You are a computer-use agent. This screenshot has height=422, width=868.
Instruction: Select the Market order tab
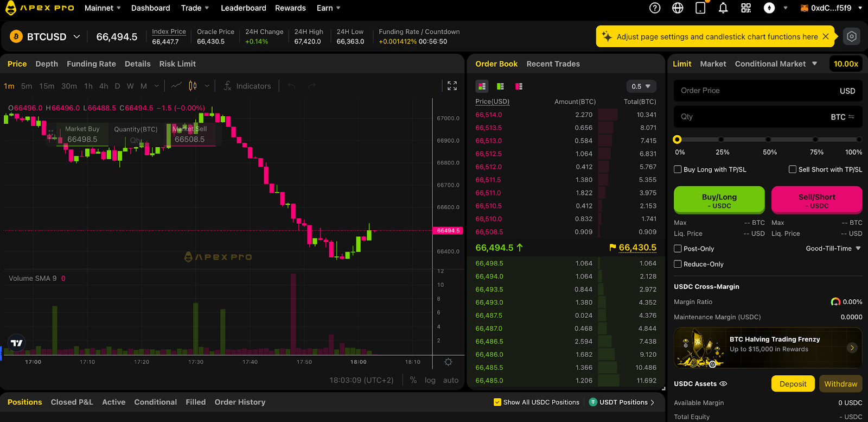(x=713, y=64)
